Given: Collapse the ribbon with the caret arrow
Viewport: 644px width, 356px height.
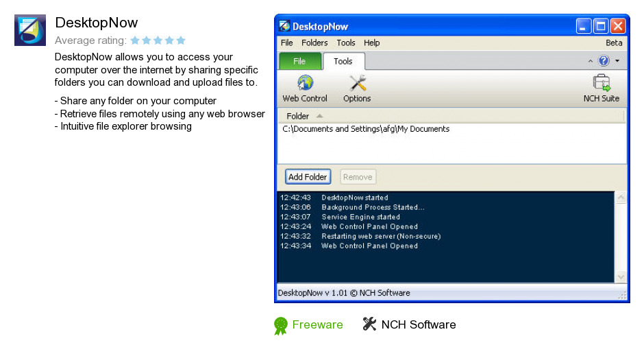Looking at the screenshot, I should [x=590, y=61].
